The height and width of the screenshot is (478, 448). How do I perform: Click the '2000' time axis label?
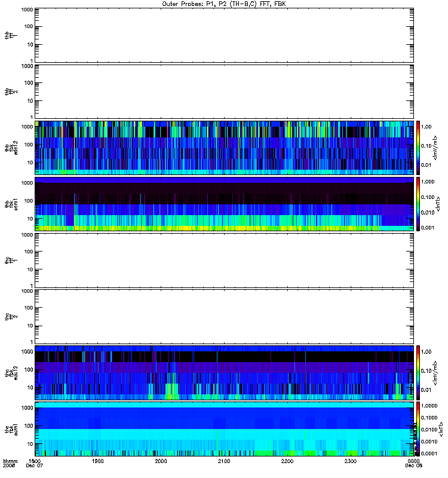click(161, 461)
